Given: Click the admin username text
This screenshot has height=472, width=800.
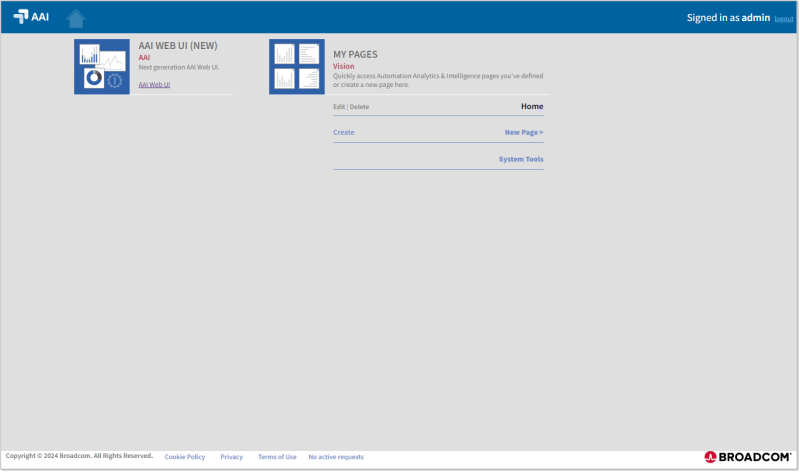Looking at the screenshot, I should (756, 17).
